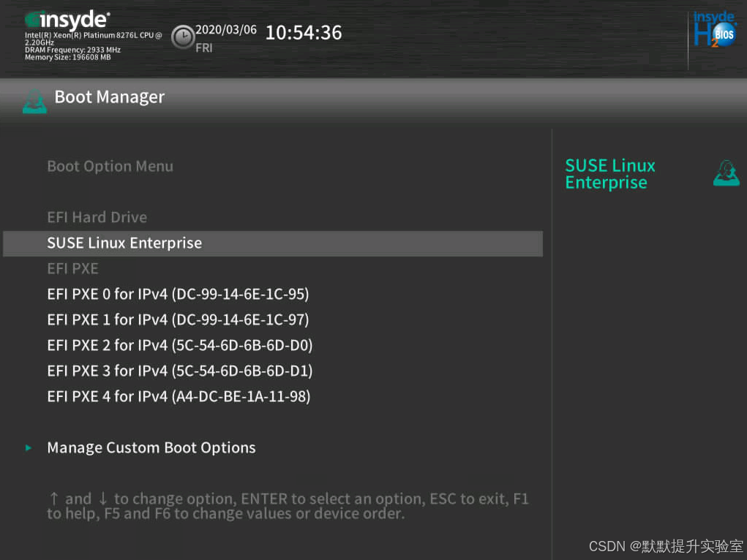Click the date 2020/03/06

tap(226, 29)
